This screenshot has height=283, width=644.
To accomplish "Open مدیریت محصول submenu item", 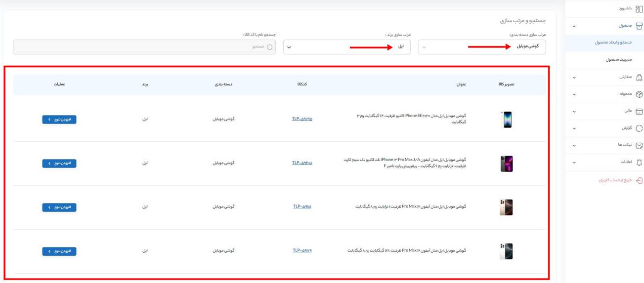I will 619,60.
